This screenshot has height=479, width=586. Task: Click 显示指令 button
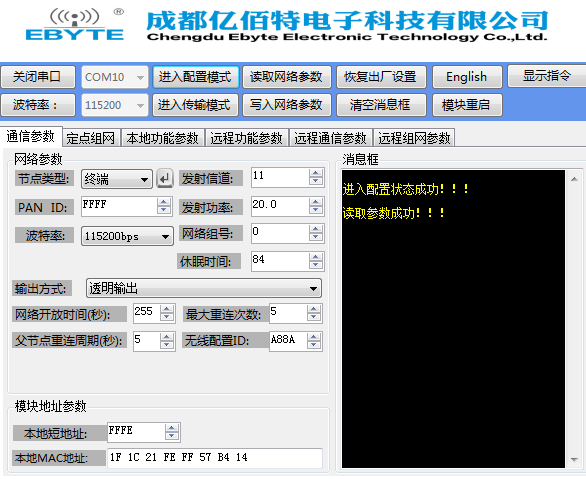(x=547, y=76)
